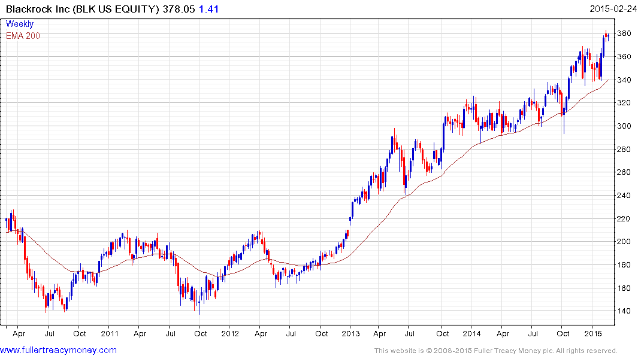
Task: Select the chart date 2015-02-24
Action: 613,9
